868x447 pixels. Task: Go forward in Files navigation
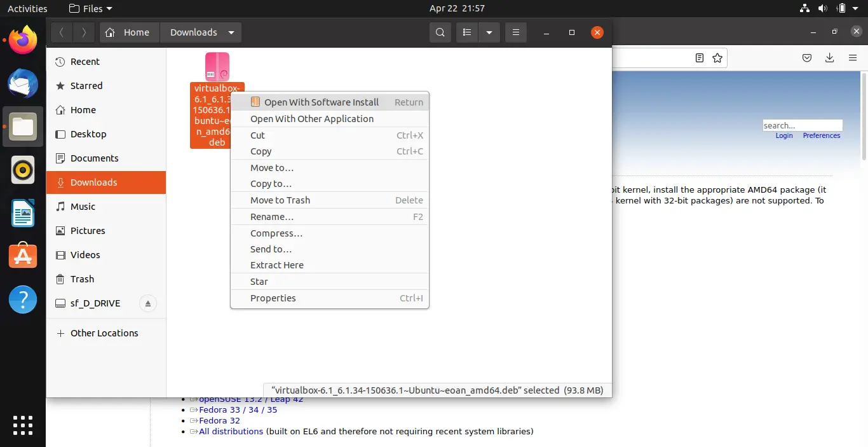click(x=84, y=32)
